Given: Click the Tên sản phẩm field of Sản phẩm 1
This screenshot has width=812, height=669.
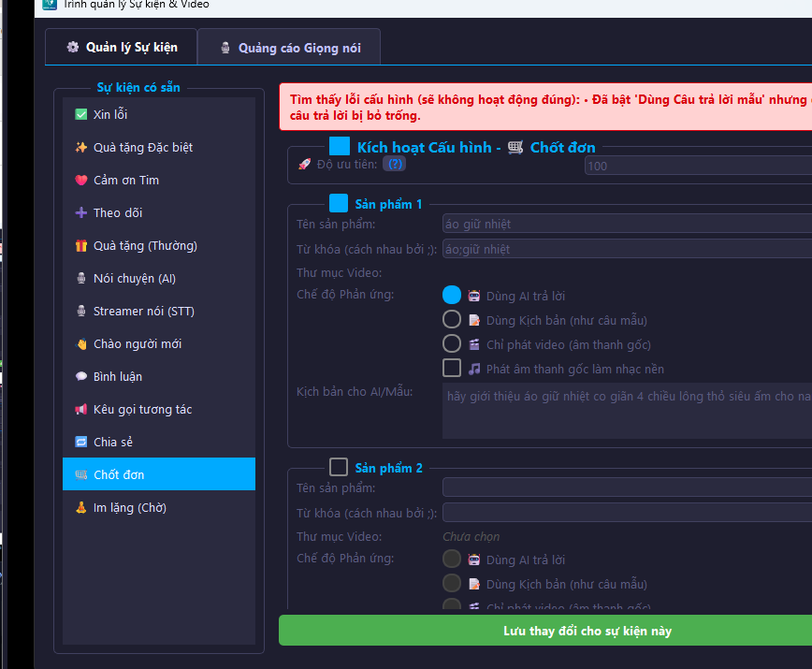Looking at the screenshot, I should tap(627, 224).
